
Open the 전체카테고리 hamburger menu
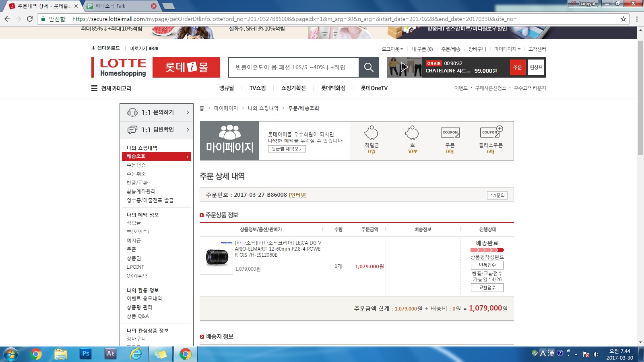pyautogui.click(x=94, y=88)
